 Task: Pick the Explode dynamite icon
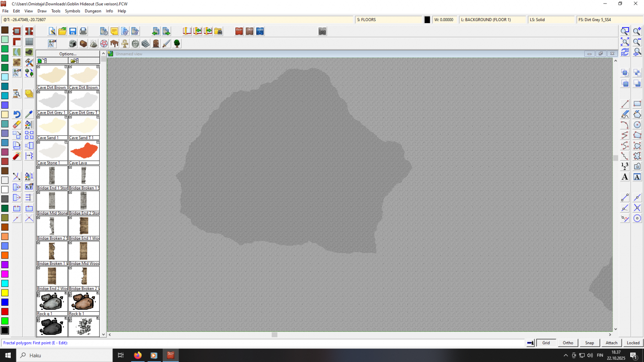(x=17, y=156)
